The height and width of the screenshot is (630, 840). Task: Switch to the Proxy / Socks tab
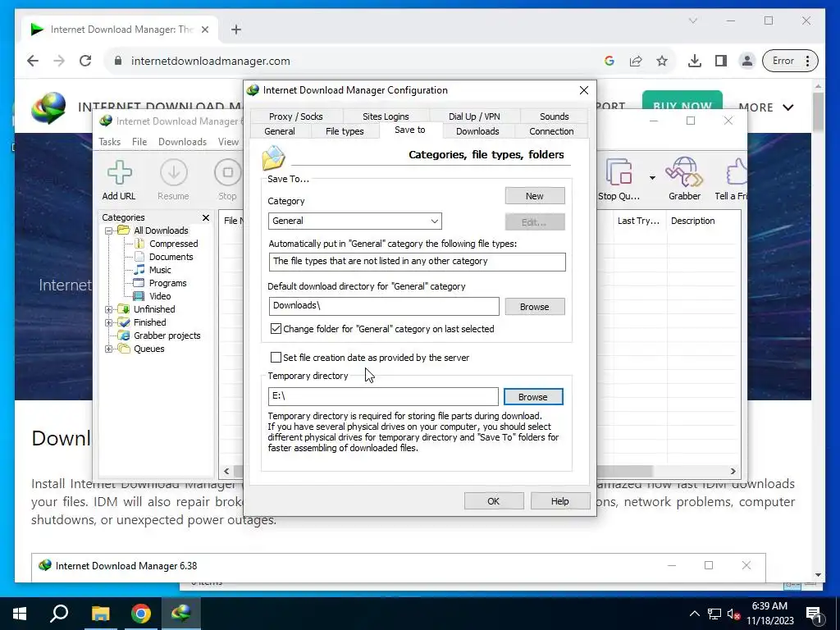295,116
